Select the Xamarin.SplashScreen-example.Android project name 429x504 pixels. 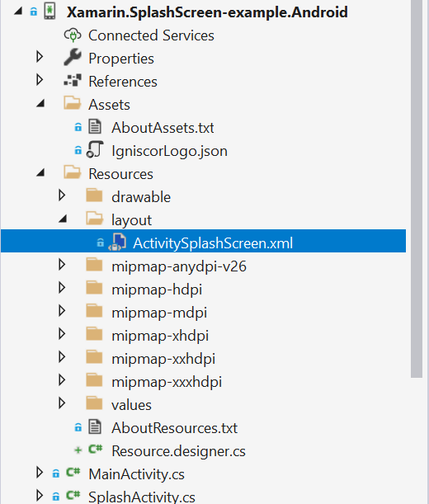click(x=207, y=12)
